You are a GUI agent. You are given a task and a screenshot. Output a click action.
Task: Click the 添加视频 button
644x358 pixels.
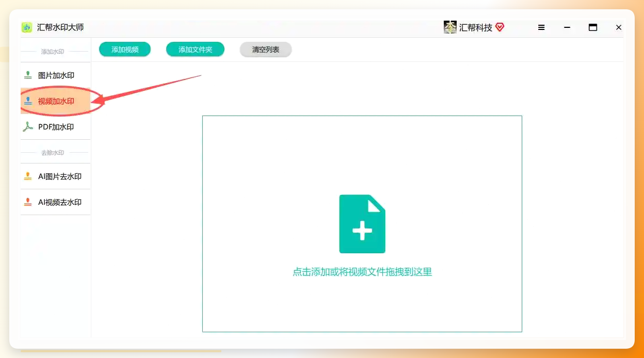click(x=125, y=50)
